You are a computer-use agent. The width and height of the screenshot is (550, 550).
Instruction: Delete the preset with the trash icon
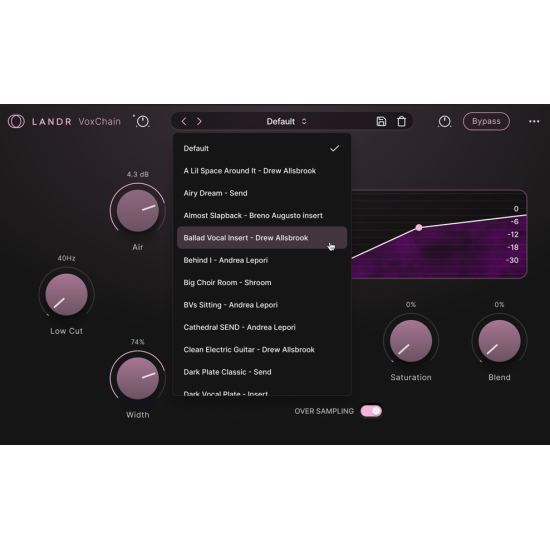point(401,121)
